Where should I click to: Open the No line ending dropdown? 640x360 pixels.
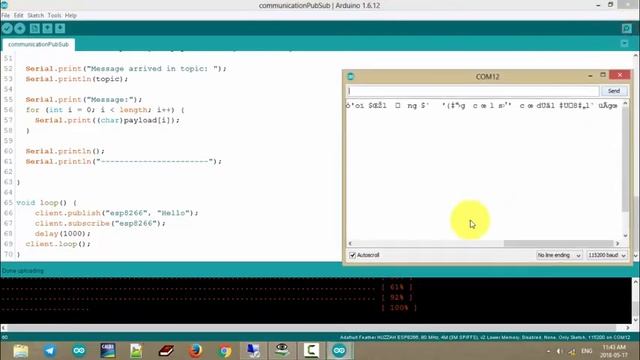(559, 255)
